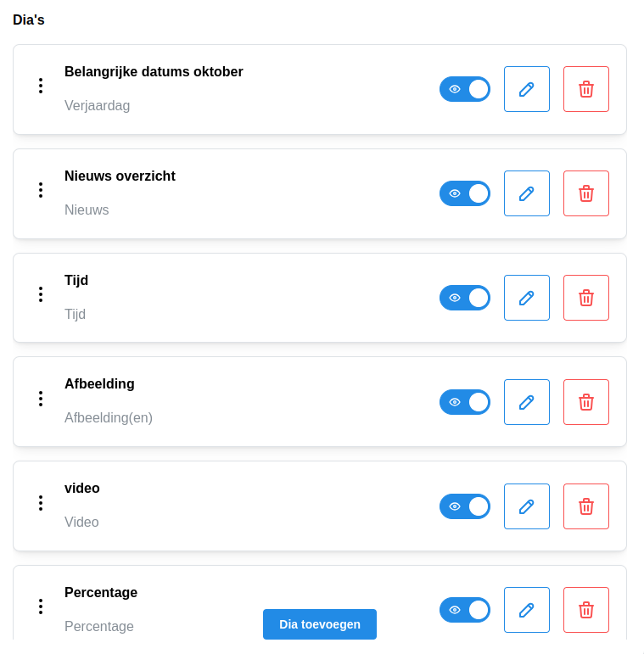
Task: Select the Percentage slide title
Action: (101, 593)
